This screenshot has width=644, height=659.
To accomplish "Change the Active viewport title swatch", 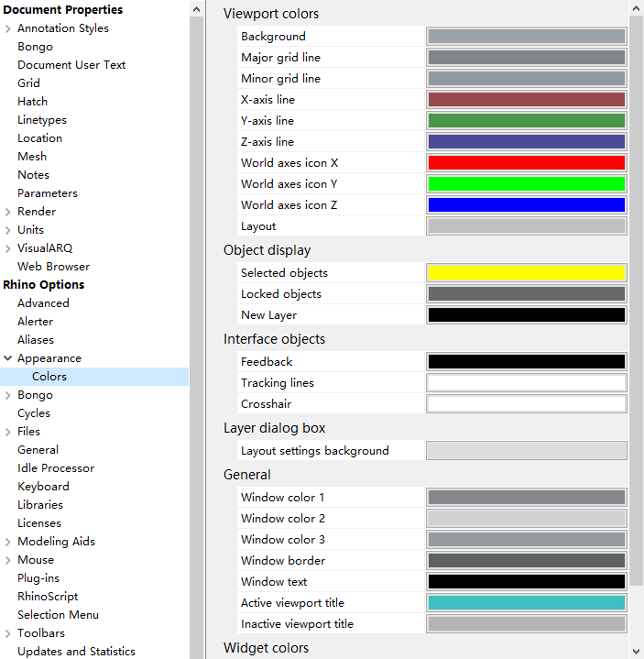I will [x=527, y=603].
